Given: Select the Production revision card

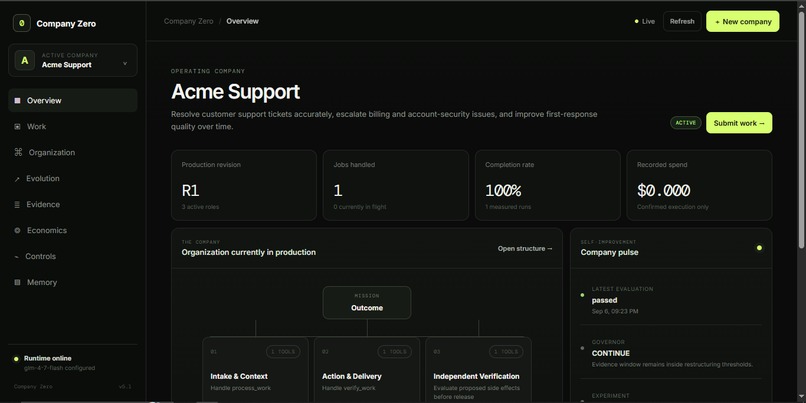Looking at the screenshot, I should pyautogui.click(x=244, y=185).
